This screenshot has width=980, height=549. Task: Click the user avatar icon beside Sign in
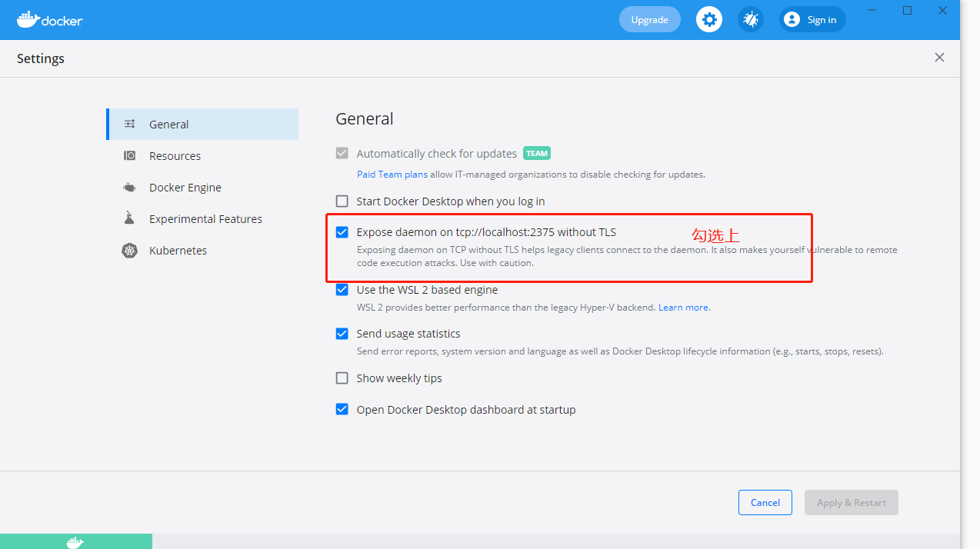coord(792,19)
